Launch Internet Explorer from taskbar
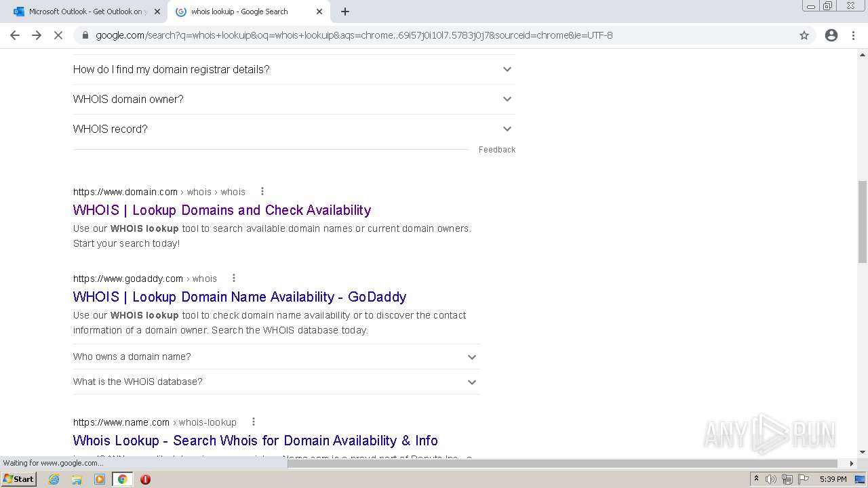This screenshot has width=868, height=488. click(x=54, y=479)
